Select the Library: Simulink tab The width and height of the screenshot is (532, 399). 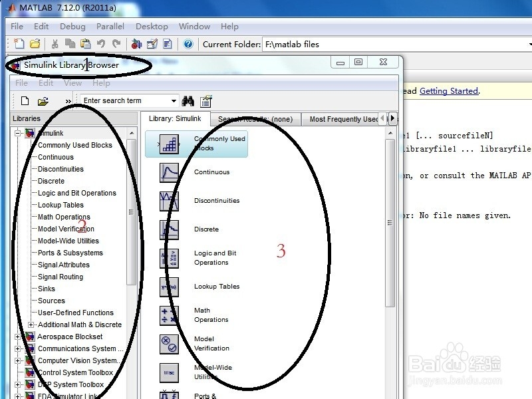pyautogui.click(x=175, y=118)
